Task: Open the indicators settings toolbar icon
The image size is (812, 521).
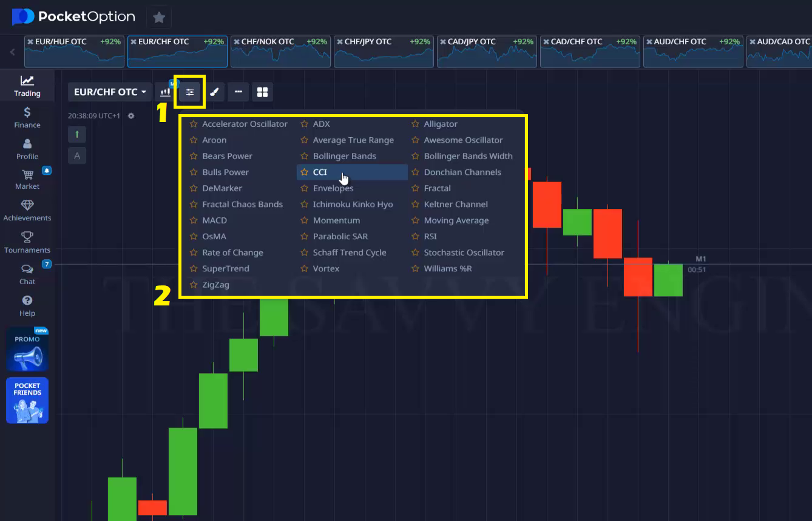Action: [x=190, y=92]
